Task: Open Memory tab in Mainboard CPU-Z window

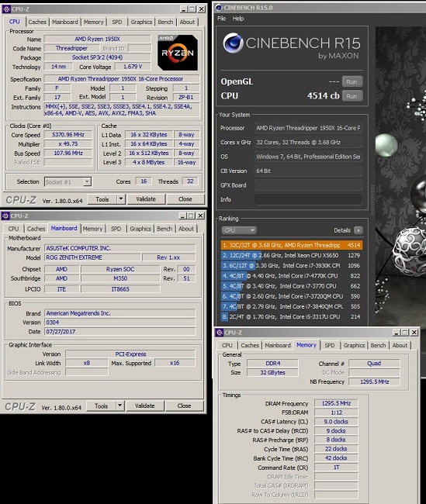Action: [92, 229]
